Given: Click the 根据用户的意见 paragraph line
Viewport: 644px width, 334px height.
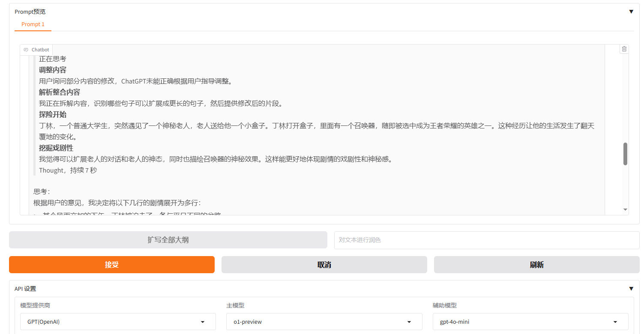Looking at the screenshot, I should pos(117,203).
